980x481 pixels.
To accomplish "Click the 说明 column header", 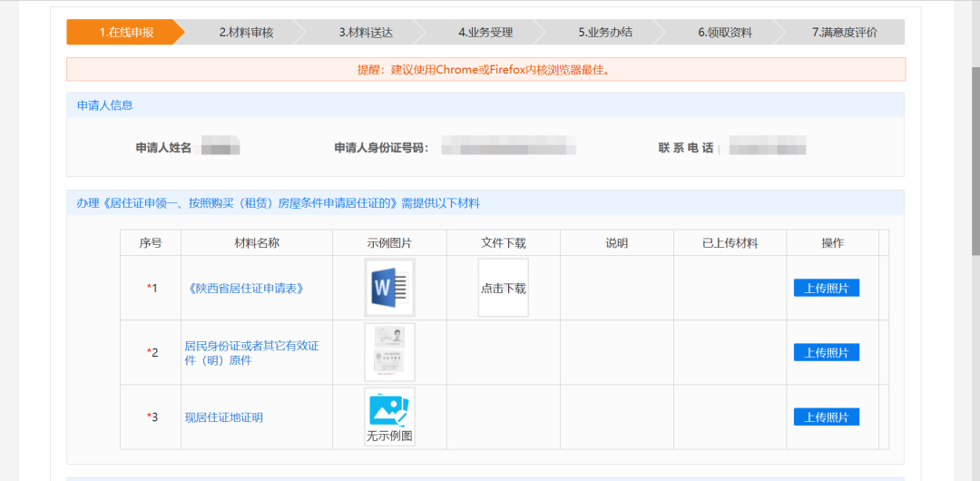I will coord(617,242).
